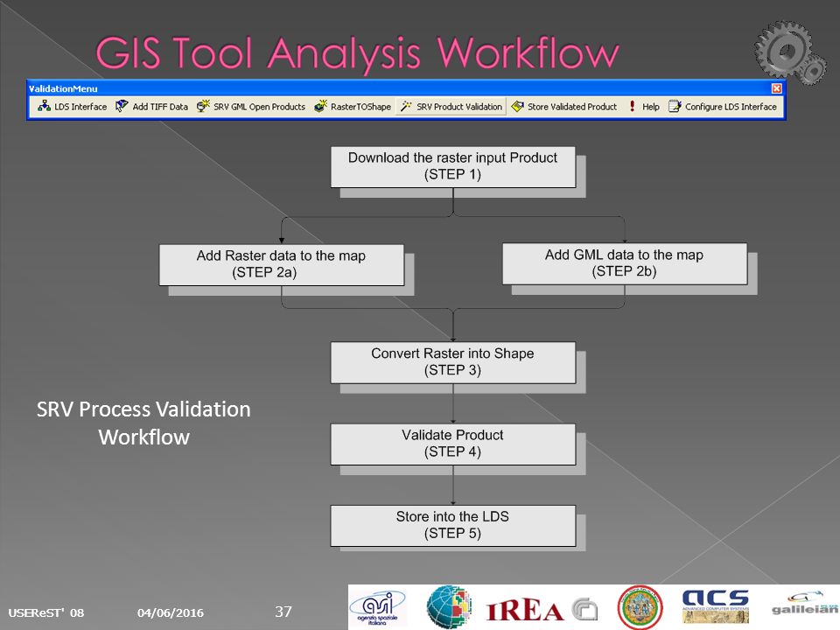Click the galileian logo
This screenshot has height=630, width=840.
(x=805, y=604)
